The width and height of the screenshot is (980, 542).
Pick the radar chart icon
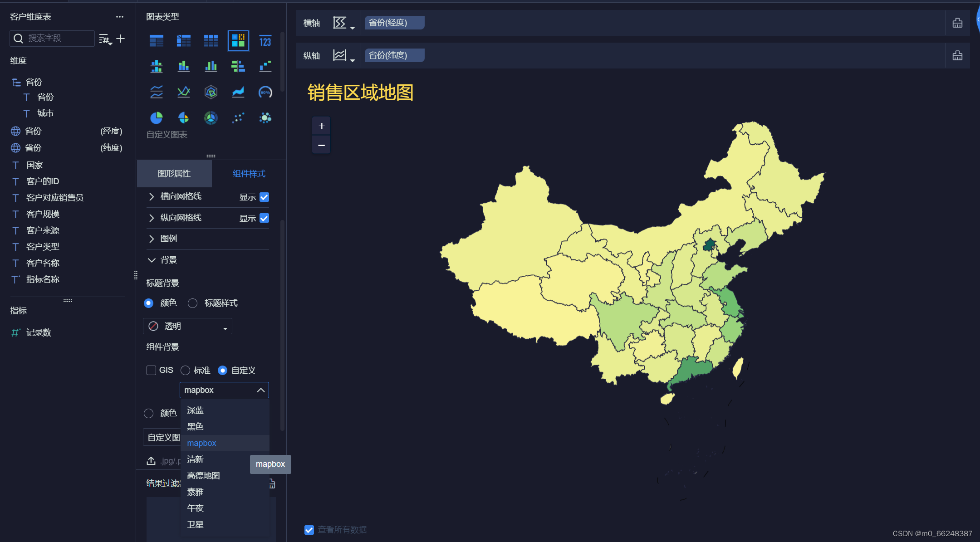click(x=211, y=93)
